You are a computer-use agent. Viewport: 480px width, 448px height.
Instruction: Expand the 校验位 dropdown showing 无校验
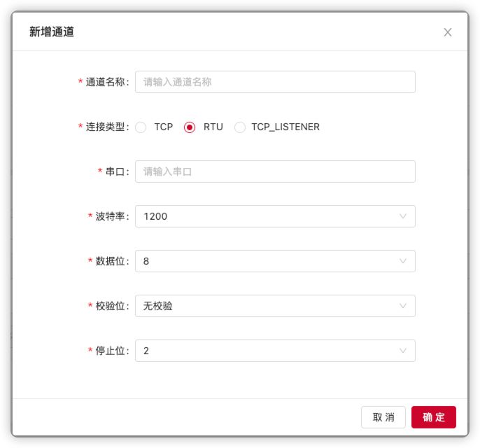[x=266, y=306]
